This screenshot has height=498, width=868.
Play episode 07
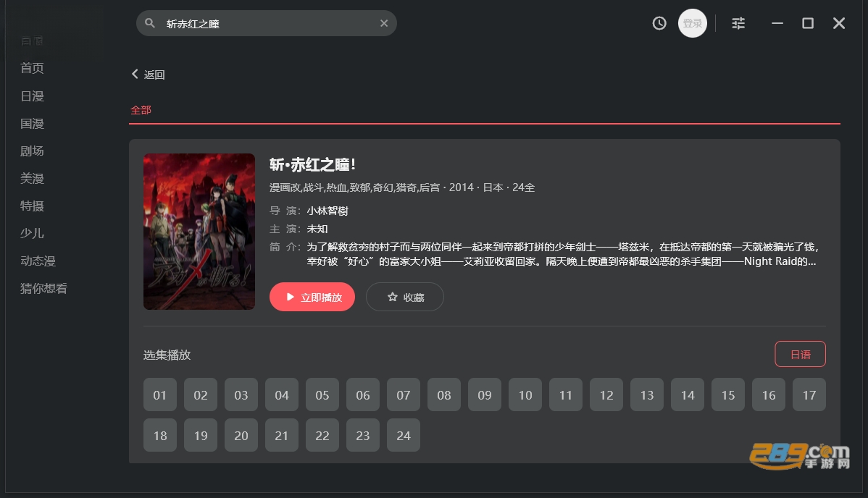point(404,395)
